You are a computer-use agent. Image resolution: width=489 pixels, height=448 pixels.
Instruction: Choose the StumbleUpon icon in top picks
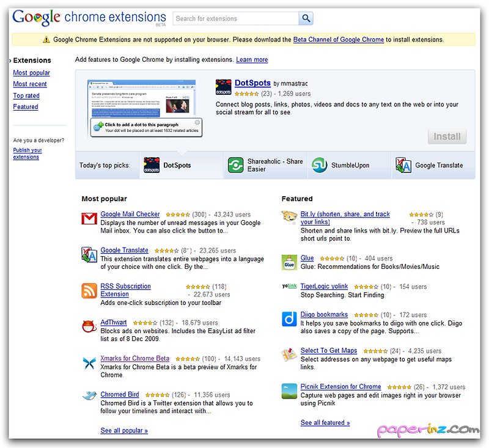pyautogui.click(x=319, y=165)
